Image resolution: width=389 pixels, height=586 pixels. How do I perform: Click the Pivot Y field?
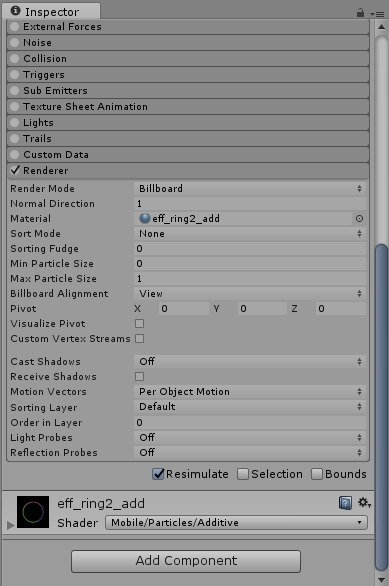click(262, 309)
